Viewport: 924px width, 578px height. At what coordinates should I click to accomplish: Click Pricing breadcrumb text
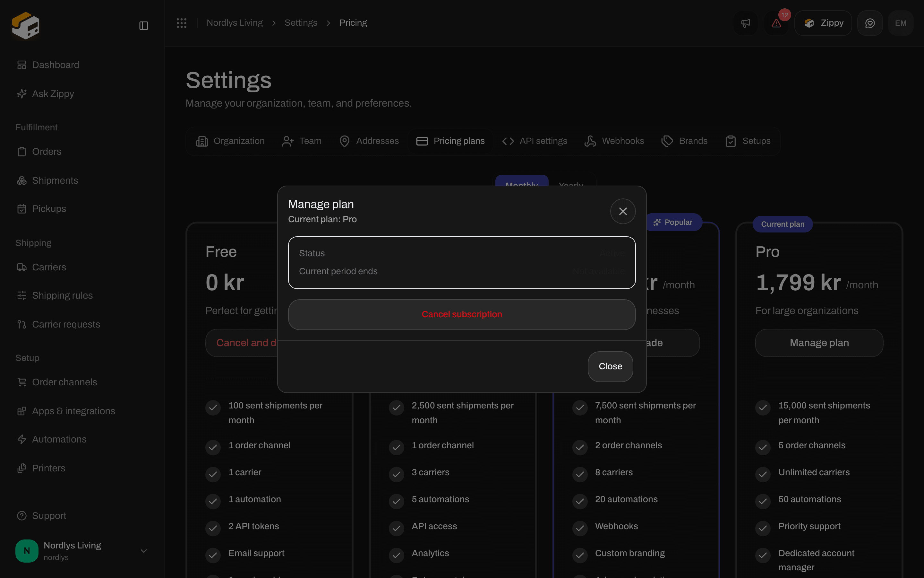click(x=353, y=23)
